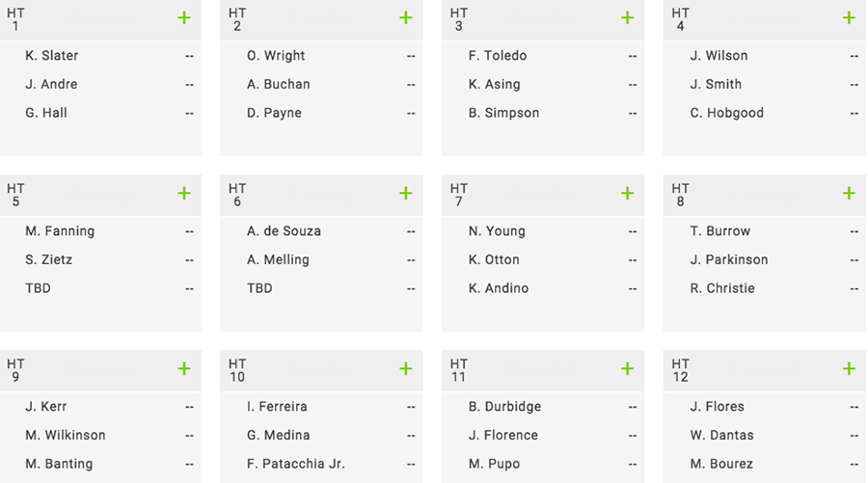Open heat 3 details via plus icon
The image size is (868, 483).
tap(627, 18)
